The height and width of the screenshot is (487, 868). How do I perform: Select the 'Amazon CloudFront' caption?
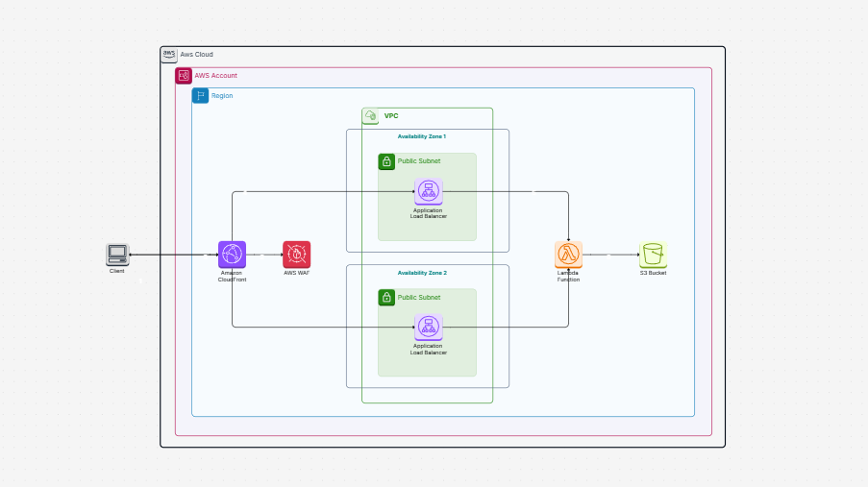232,276
